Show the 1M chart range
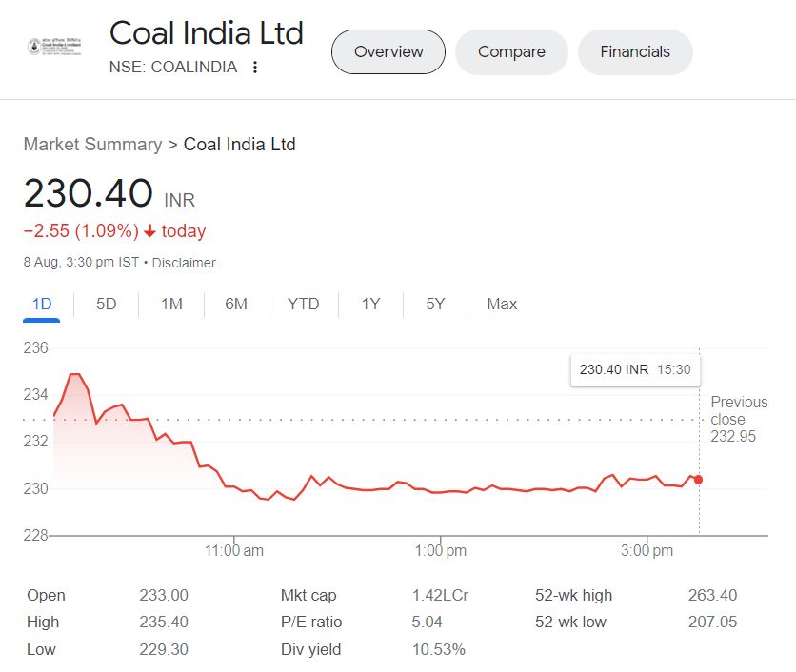The image size is (796, 672). click(x=171, y=305)
